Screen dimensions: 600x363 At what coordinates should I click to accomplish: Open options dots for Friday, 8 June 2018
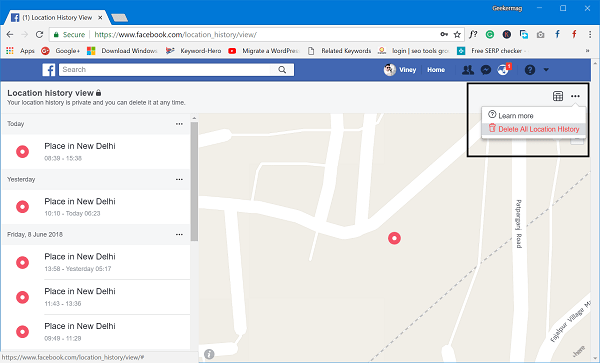pos(179,234)
